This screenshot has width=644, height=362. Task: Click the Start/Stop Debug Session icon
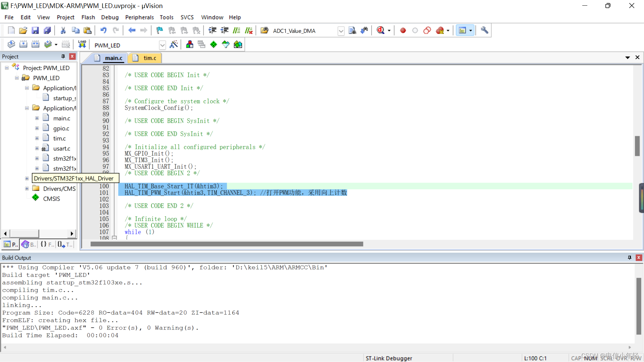380,31
